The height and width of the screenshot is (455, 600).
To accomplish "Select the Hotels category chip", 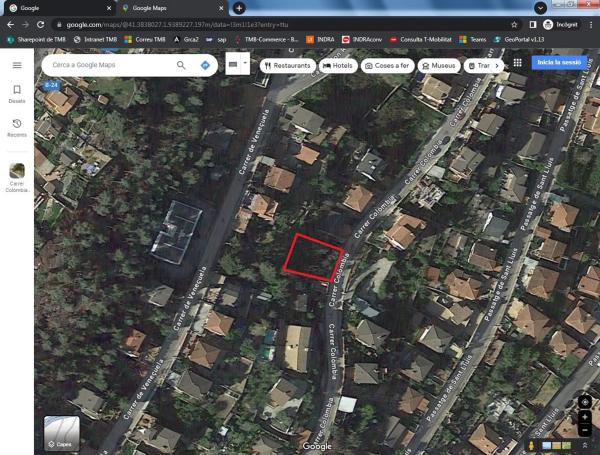I will 340,65.
